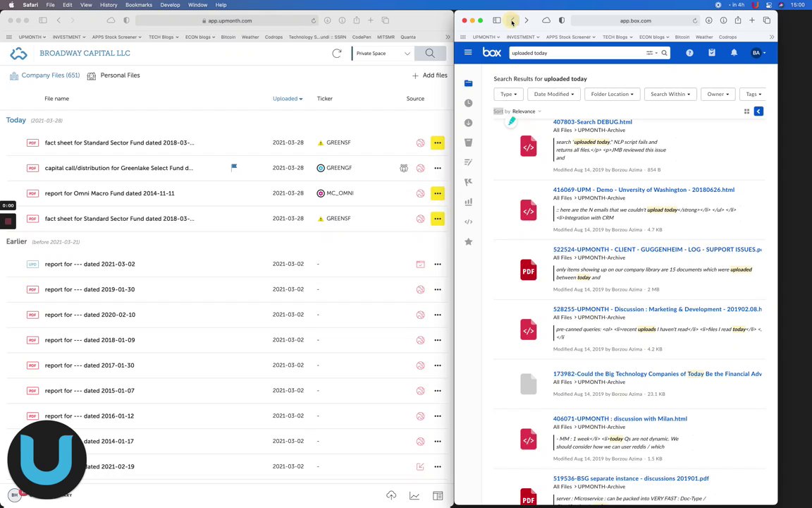
Task: Go back in the Box Safari window
Action: tap(512, 20)
